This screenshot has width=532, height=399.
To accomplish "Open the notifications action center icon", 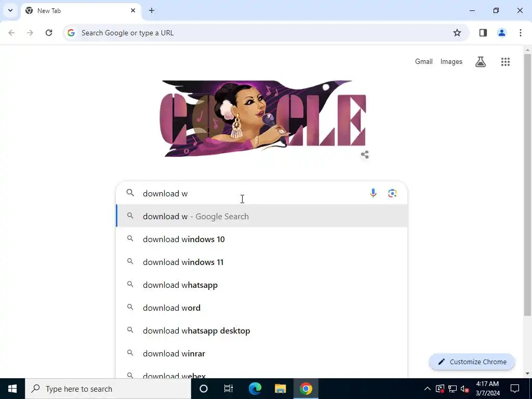I will (x=515, y=389).
